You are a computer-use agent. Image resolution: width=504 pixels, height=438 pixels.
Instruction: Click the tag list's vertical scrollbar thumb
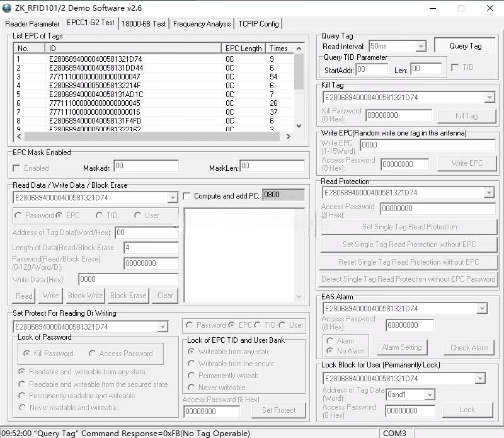(299, 72)
